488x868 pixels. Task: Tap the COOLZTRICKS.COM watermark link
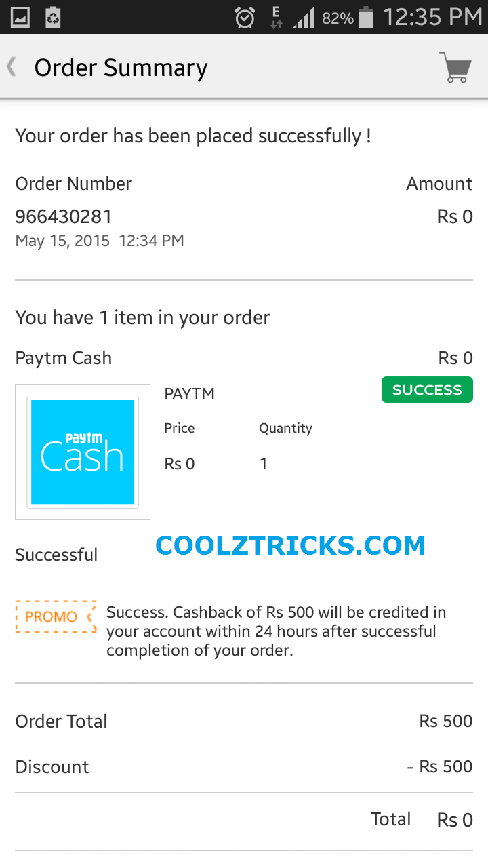290,546
